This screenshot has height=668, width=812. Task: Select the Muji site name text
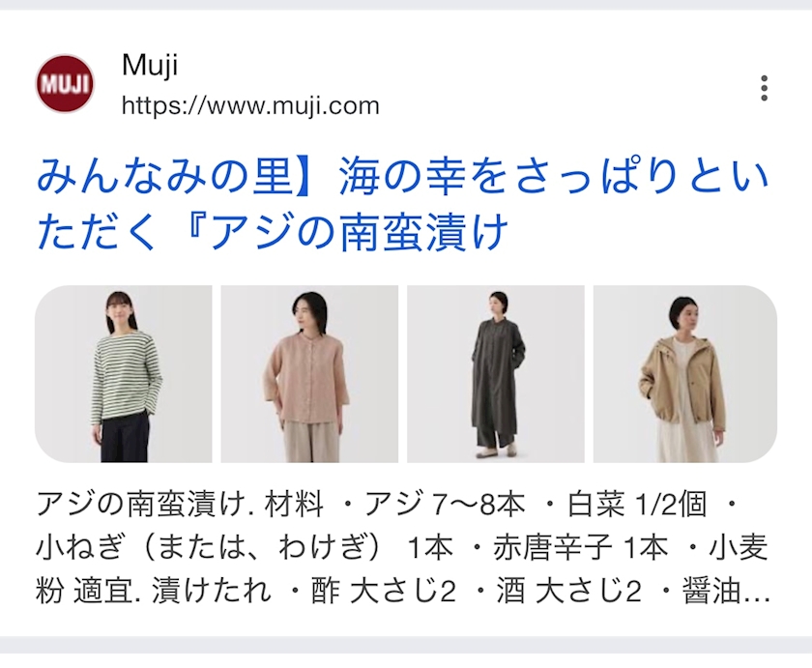click(150, 65)
